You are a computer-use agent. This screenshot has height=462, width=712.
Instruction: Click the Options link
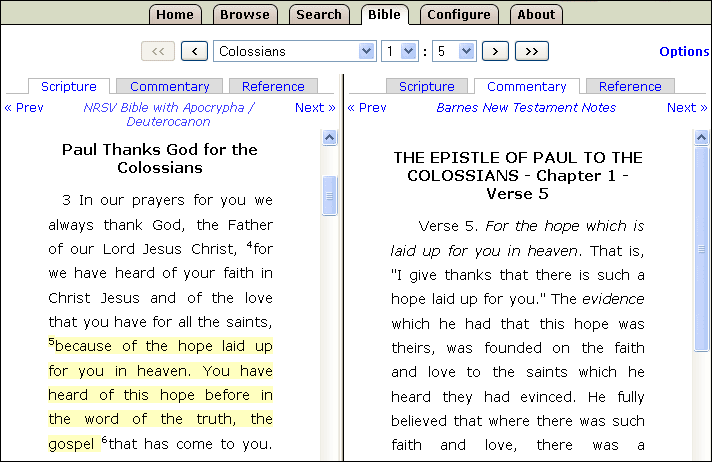click(684, 51)
